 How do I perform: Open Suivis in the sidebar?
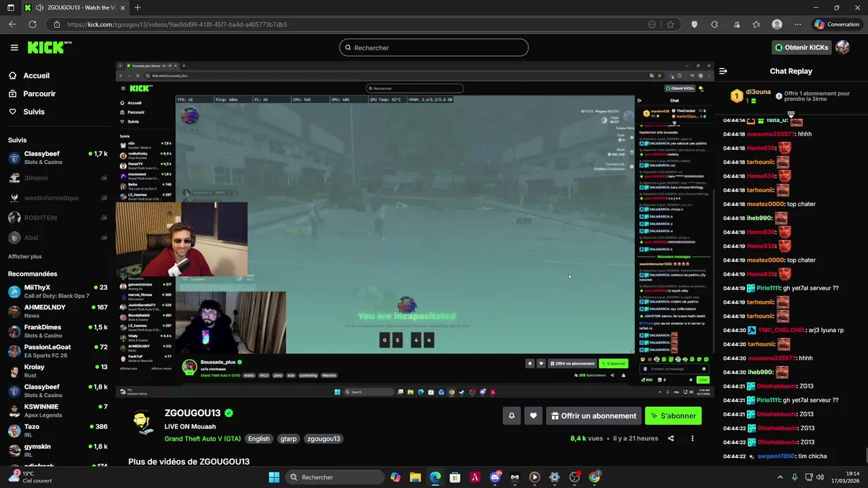34,112
